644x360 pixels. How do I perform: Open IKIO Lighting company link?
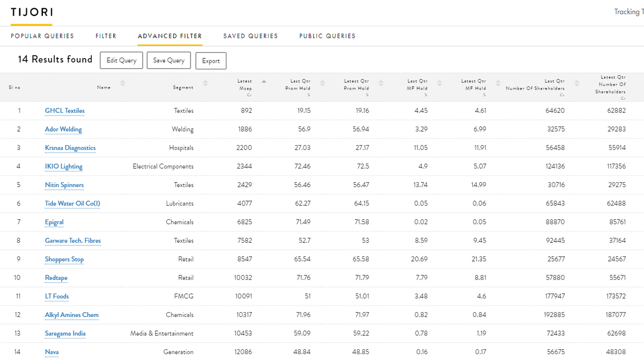click(x=63, y=167)
